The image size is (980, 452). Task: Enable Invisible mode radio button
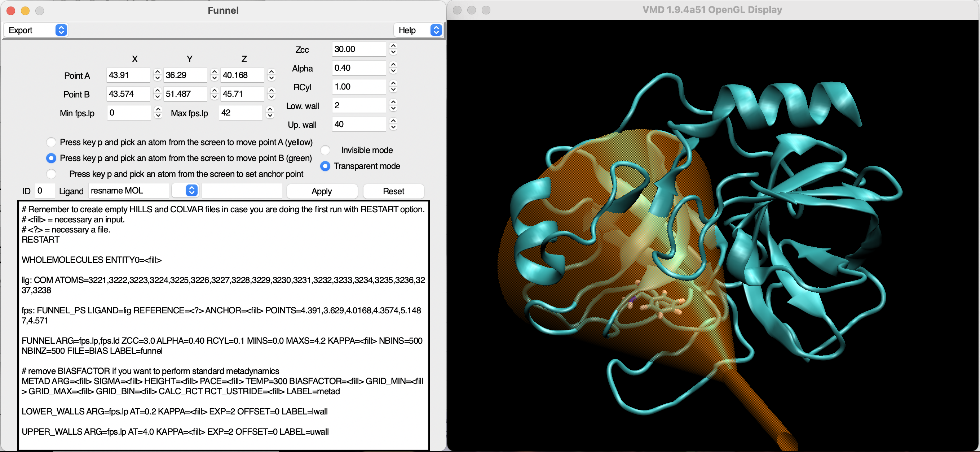pyautogui.click(x=325, y=151)
